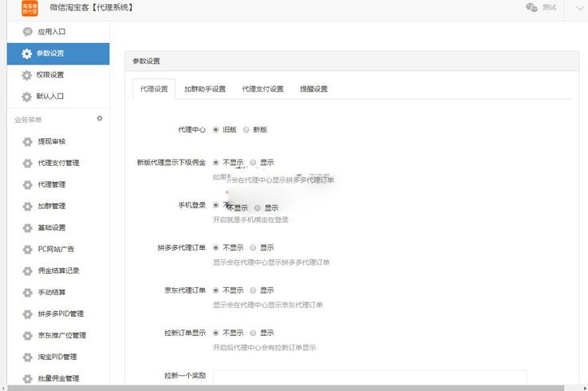Click the 拼多多PID管理 gear icon
Screen dimensions: 588x391
coord(27,314)
